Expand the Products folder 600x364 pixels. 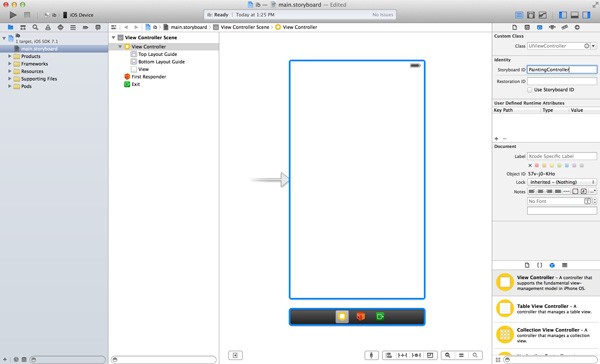(x=10, y=56)
